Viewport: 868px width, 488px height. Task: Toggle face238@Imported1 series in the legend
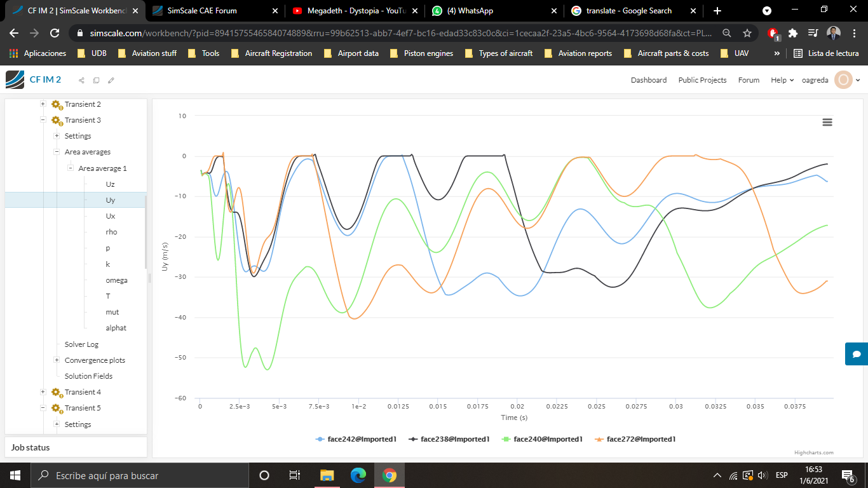pos(449,439)
